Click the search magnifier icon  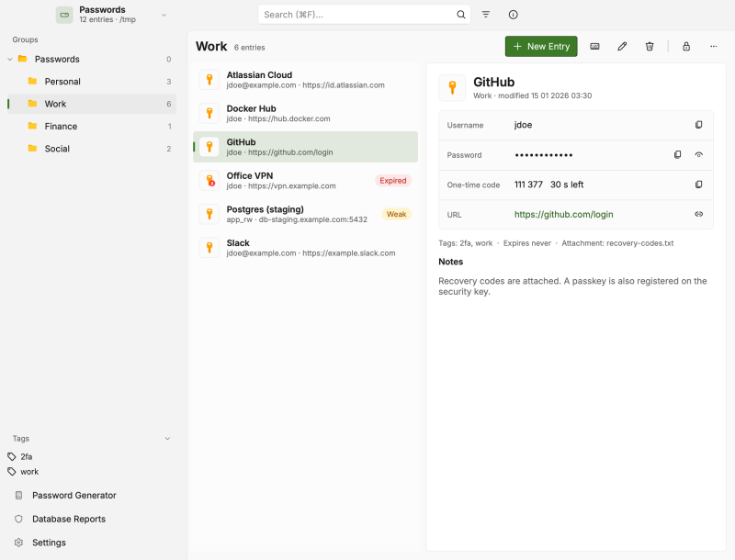(461, 15)
